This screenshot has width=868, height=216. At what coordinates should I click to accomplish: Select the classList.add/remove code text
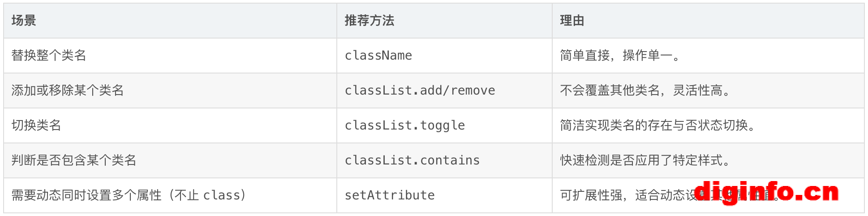[420, 91]
